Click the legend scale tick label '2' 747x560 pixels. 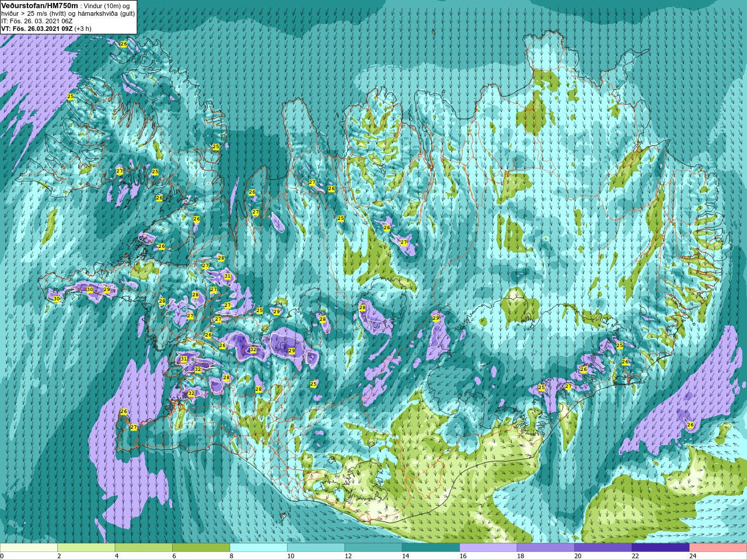point(59,556)
